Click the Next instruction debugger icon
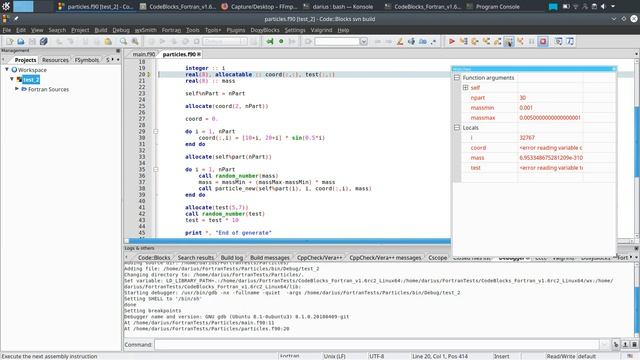 pyautogui.click(x=509, y=41)
